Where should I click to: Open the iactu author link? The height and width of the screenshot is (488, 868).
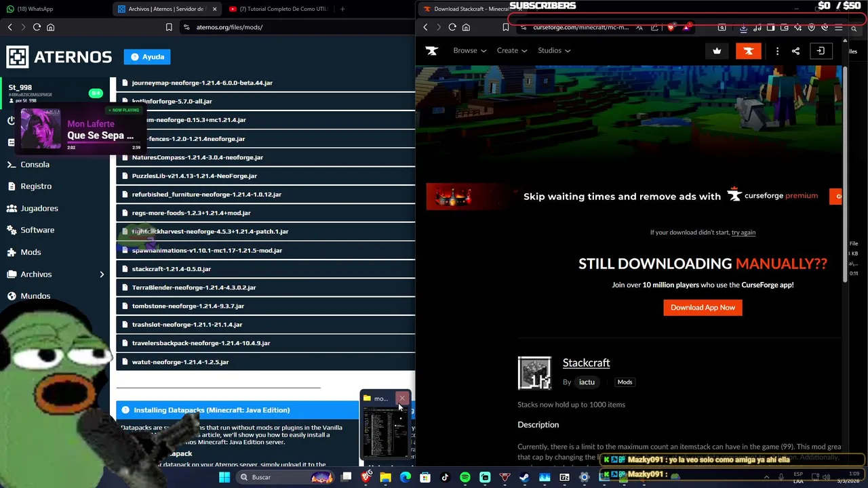tap(587, 382)
